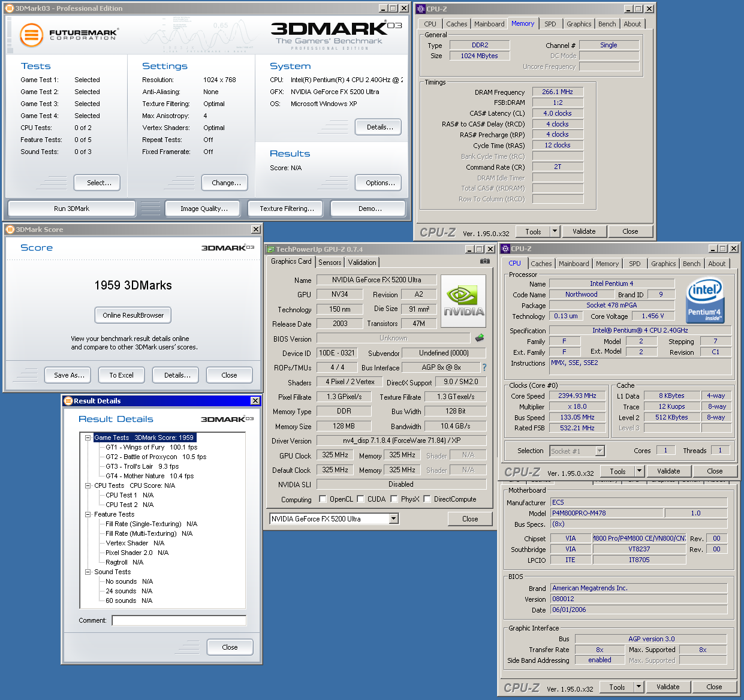Click the Futuremark orange logo icon
Viewport: 744px width, 700px height.
click(32, 35)
